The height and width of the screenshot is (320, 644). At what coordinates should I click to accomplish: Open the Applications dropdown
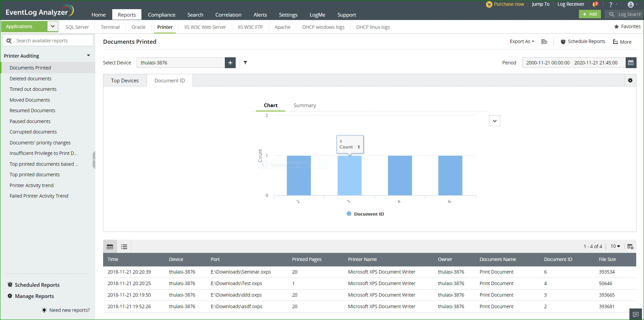point(53,26)
